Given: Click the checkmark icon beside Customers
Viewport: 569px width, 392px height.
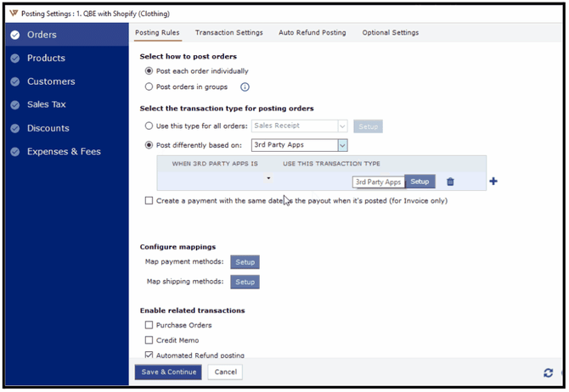Looking at the screenshot, I should 15,81.
